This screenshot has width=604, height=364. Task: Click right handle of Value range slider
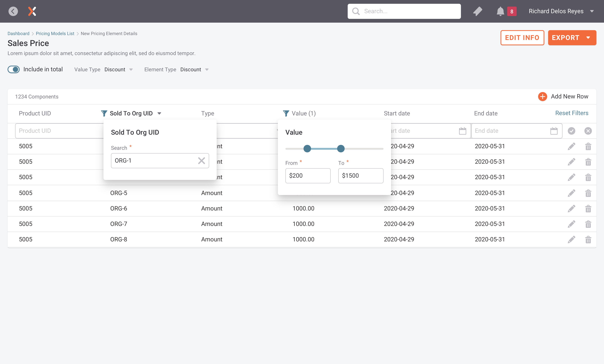(341, 148)
